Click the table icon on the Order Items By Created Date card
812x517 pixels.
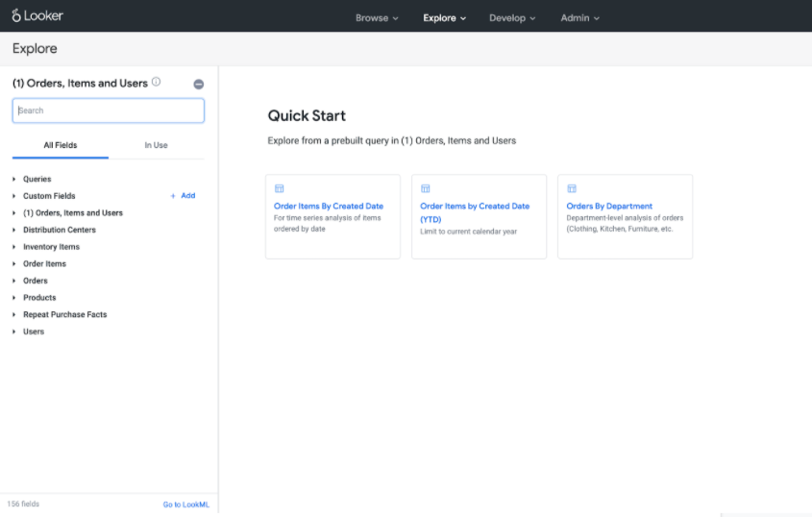pyautogui.click(x=279, y=188)
